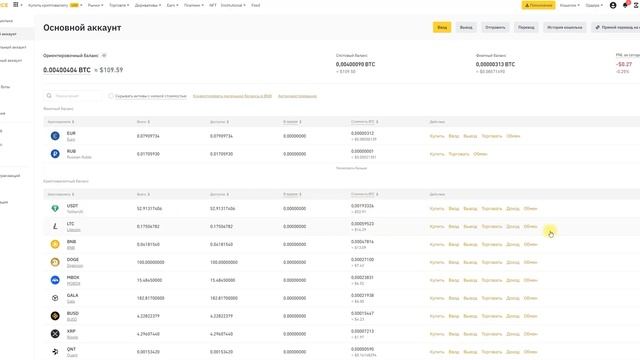This screenshot has width=640, height=360.
Task: Click Ввод in the MBOX row
Action: (454, 280)
